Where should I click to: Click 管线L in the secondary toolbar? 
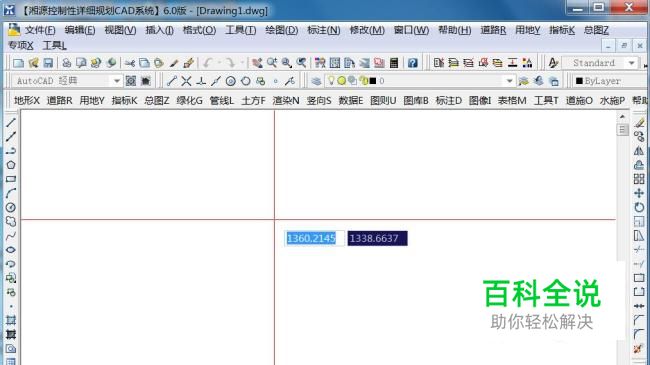(x=221, y=100)
